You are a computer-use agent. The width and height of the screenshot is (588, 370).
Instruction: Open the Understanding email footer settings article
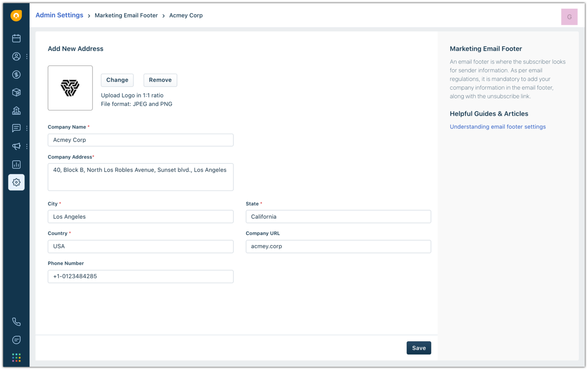[x=498, y=127]
